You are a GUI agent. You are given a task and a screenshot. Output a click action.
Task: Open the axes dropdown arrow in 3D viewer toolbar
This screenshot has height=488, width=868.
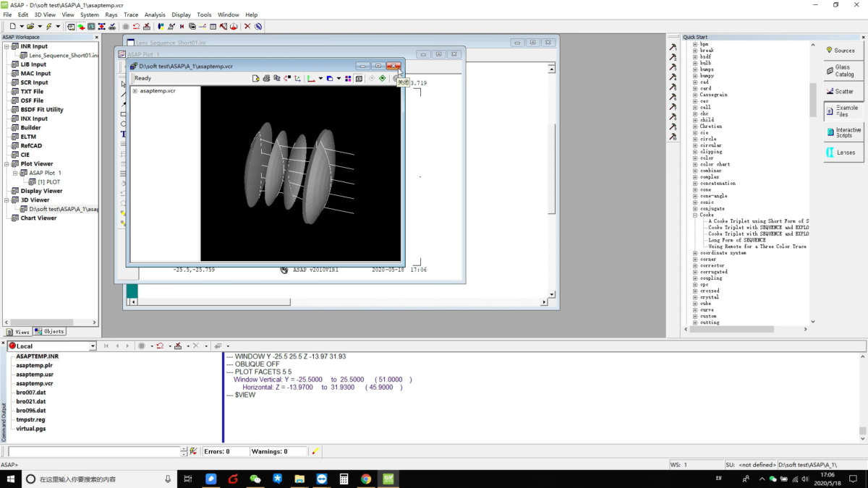[320, 78]
